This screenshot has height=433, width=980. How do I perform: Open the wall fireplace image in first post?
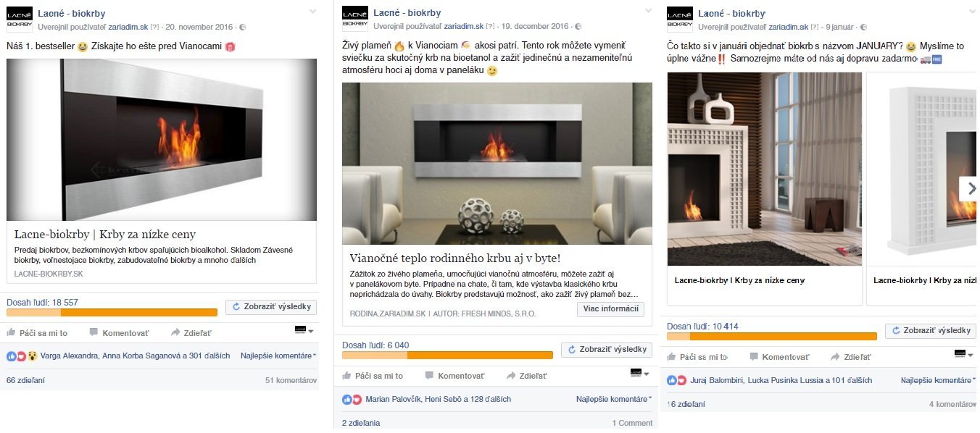(x=162, y=140)
